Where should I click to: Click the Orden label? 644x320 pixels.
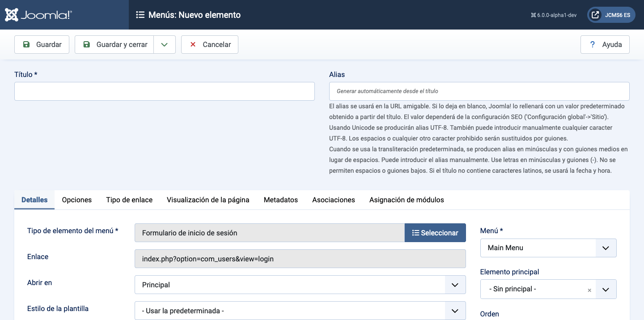[x=490, y=314]
